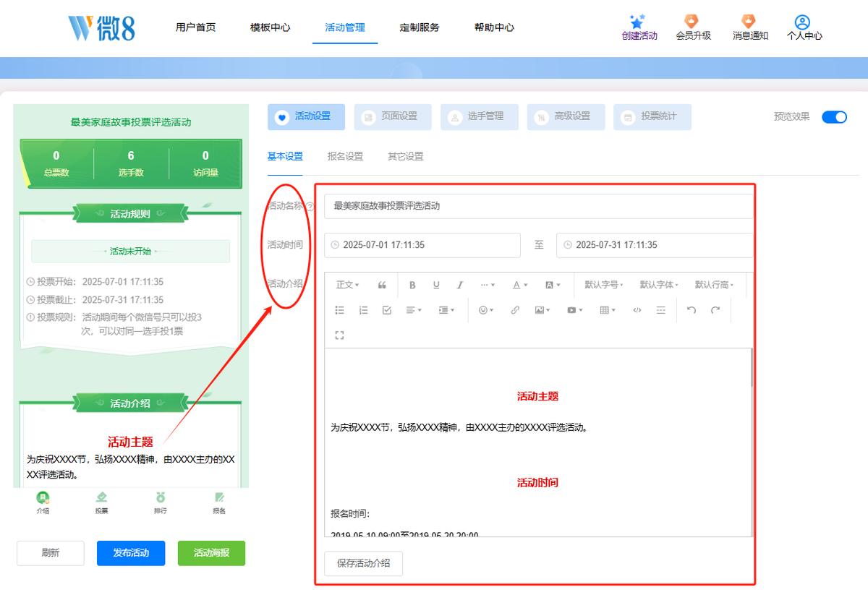
Task: Insert a code block
Action: pos(637,310)
